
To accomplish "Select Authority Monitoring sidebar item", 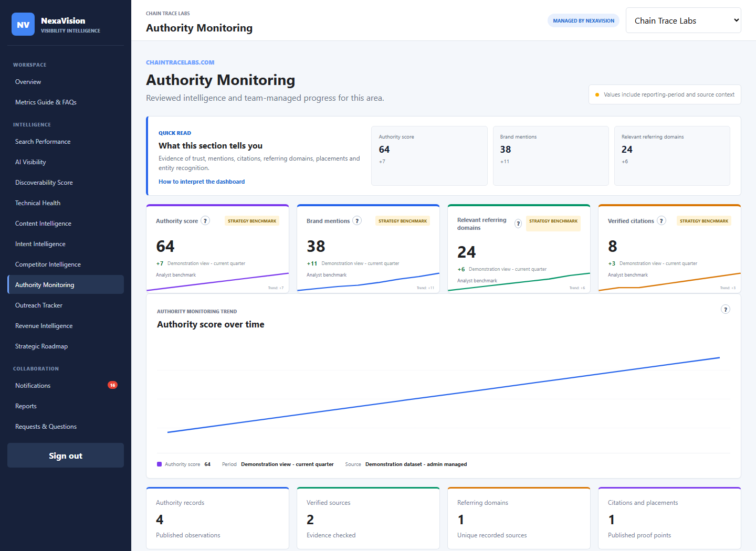I will coord(66,285).
